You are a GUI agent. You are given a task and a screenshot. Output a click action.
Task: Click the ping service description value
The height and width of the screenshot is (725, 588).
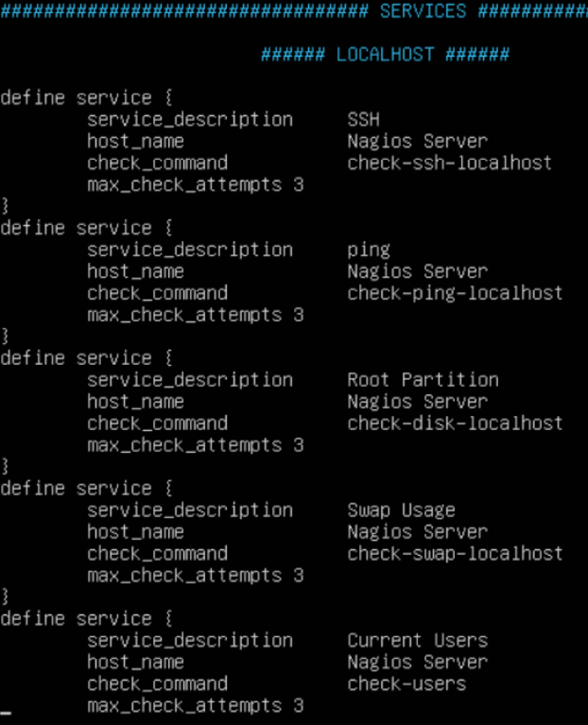pyautogui.click(x=369, y=250)
